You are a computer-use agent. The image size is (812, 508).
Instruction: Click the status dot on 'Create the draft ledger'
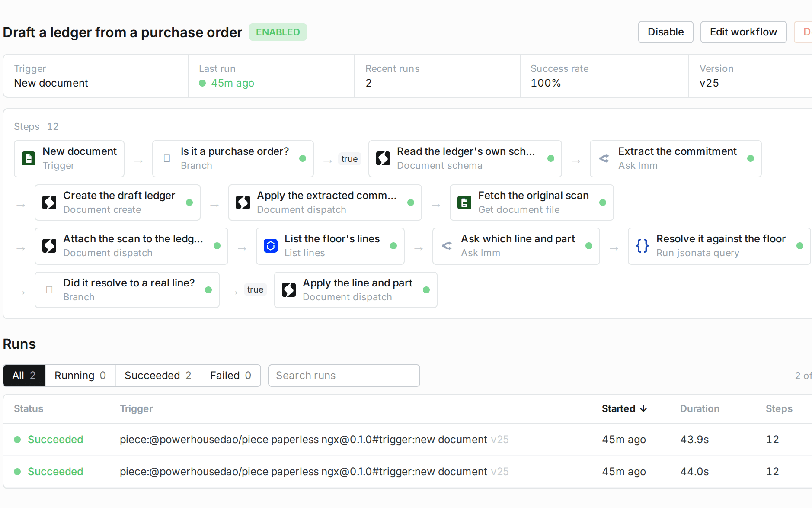point(189,203)
